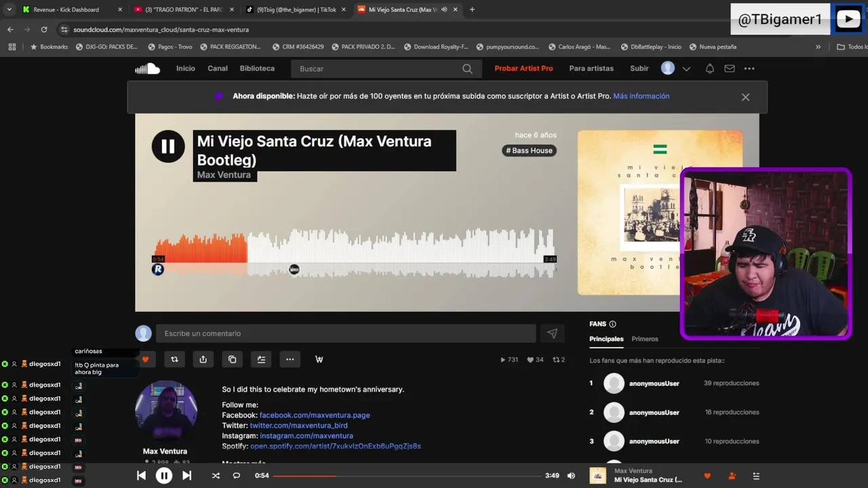Reload the page in browser
The height and width of the screenshot is (488, 868).
click(44, 30)
